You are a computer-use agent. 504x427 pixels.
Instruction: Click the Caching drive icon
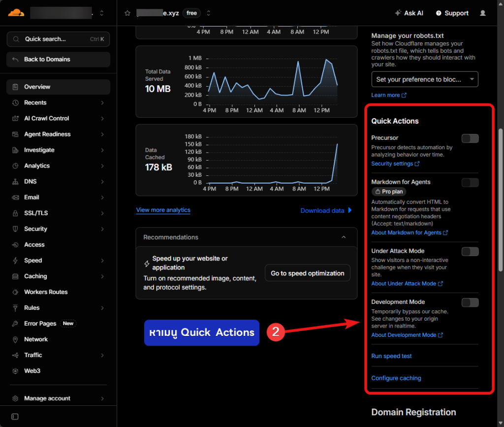pyautogui.click(x=15, y=276)
